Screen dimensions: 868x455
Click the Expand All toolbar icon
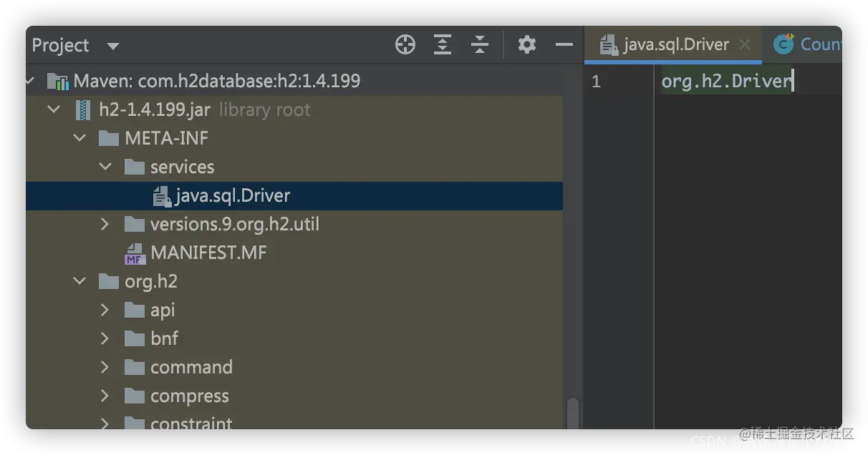point(443,45)
